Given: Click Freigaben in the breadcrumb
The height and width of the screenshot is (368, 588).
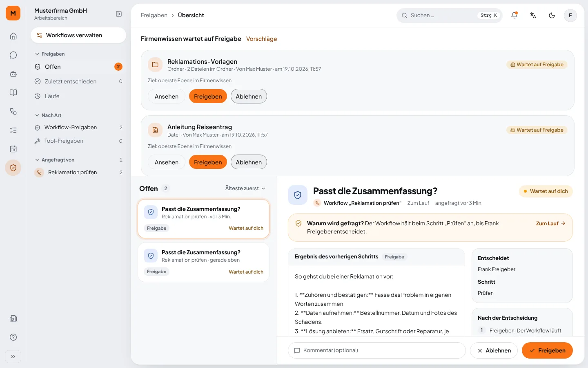Looking at the screenshot, I should [x=154, y=15].
